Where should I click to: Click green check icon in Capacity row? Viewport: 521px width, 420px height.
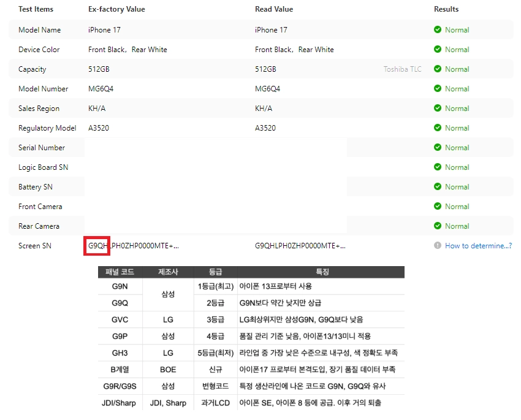(438, 69)
